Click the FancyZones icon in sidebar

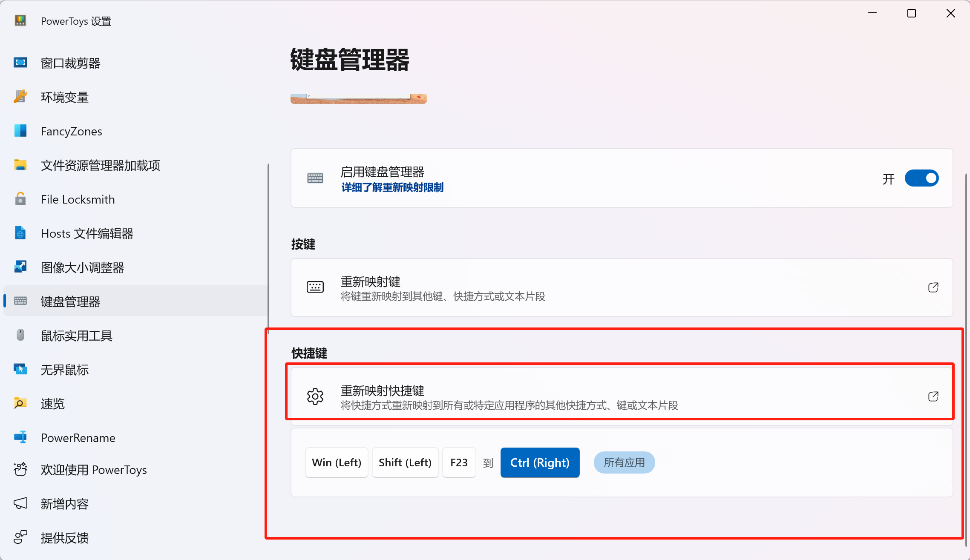click(20, 131)
